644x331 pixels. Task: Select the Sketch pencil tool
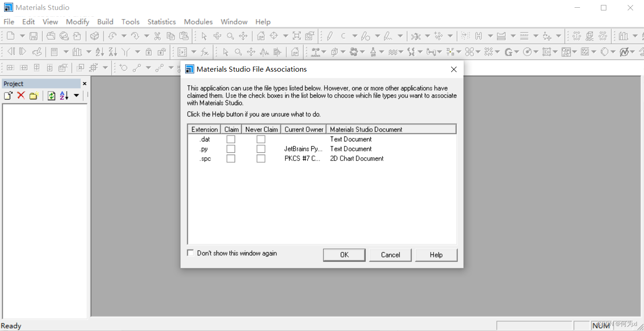[x=330, y=36]
